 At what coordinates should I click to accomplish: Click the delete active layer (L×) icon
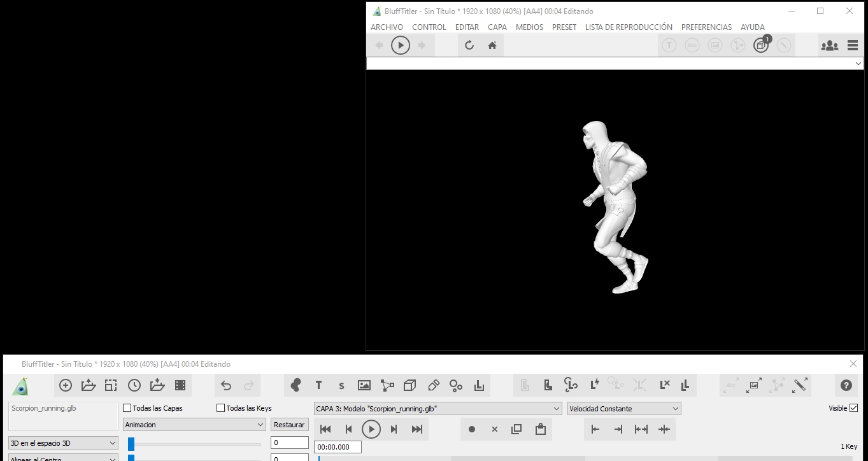coord(664,385)
